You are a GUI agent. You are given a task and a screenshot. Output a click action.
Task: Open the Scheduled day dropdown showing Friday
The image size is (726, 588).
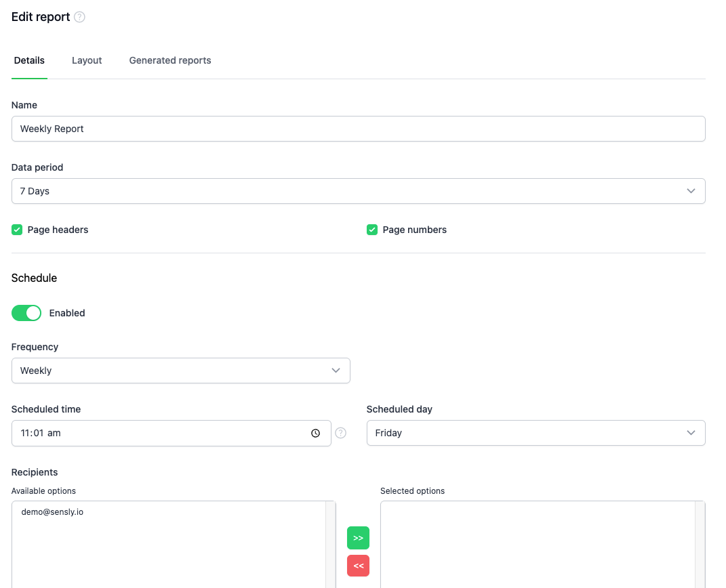point(536,433)
